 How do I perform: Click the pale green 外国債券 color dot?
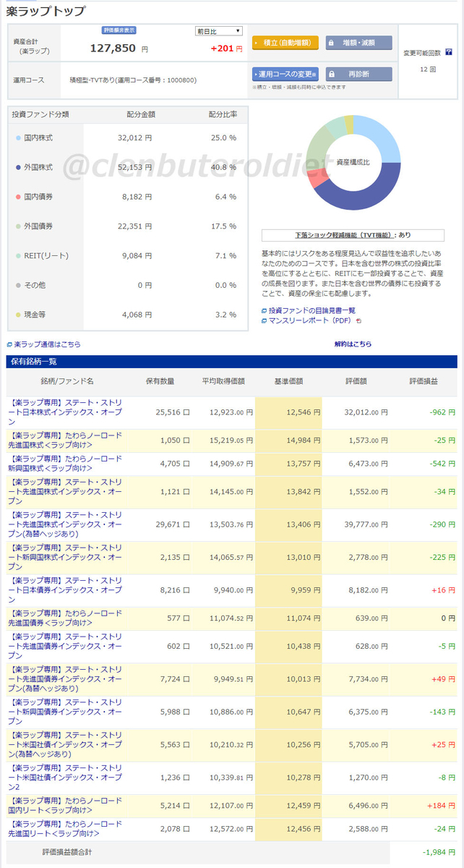coord(18,226)
